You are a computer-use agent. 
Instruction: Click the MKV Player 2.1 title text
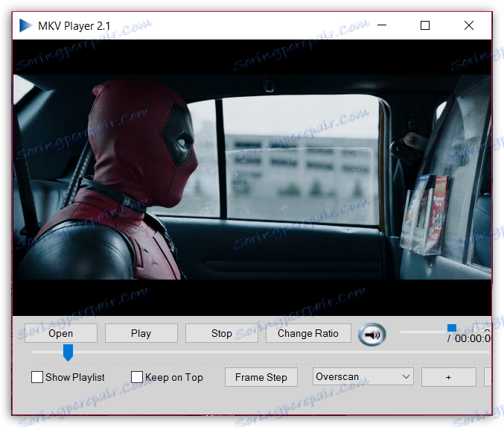(74, 26)
